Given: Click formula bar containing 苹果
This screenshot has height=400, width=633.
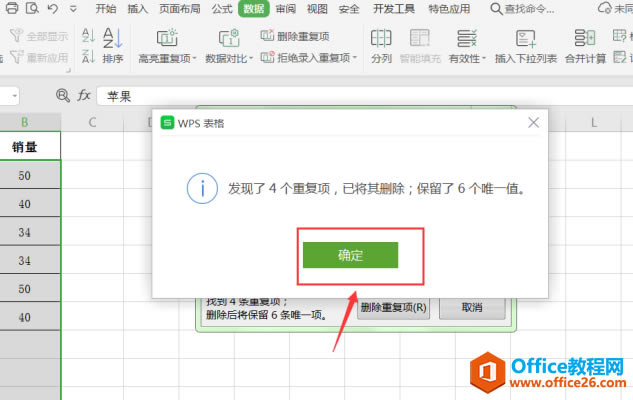Looking at the screenshot, I should (x=365, y=96).
